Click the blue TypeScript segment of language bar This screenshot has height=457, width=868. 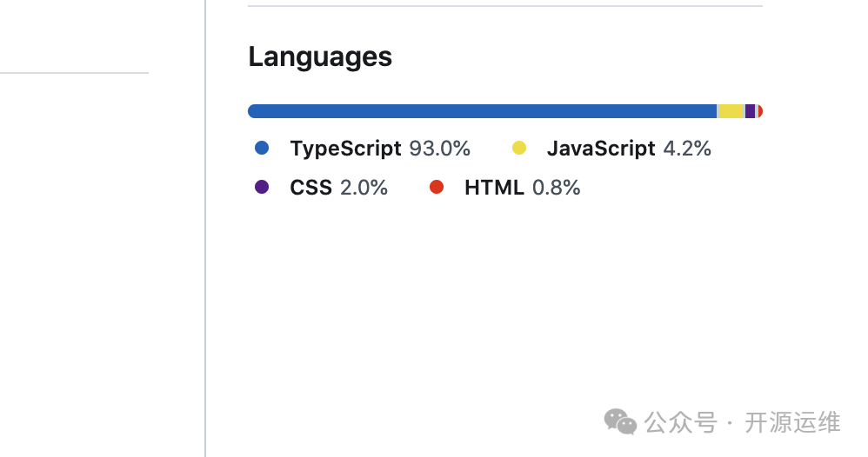482,111
